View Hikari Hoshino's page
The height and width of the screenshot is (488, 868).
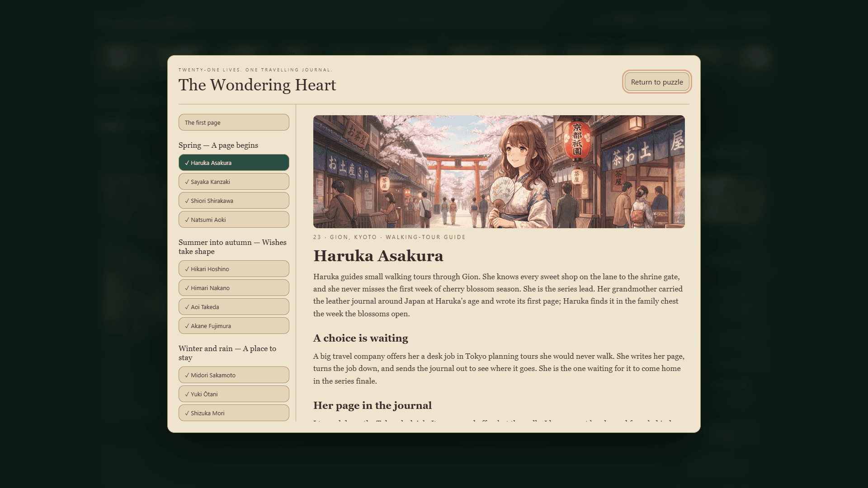click(x=234, y=269)
